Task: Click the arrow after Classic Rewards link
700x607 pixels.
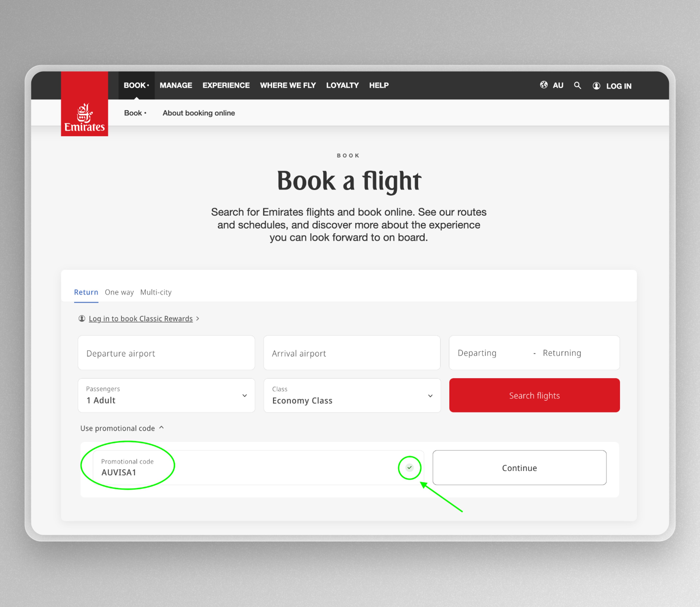Action: click(x=198, y=318)
